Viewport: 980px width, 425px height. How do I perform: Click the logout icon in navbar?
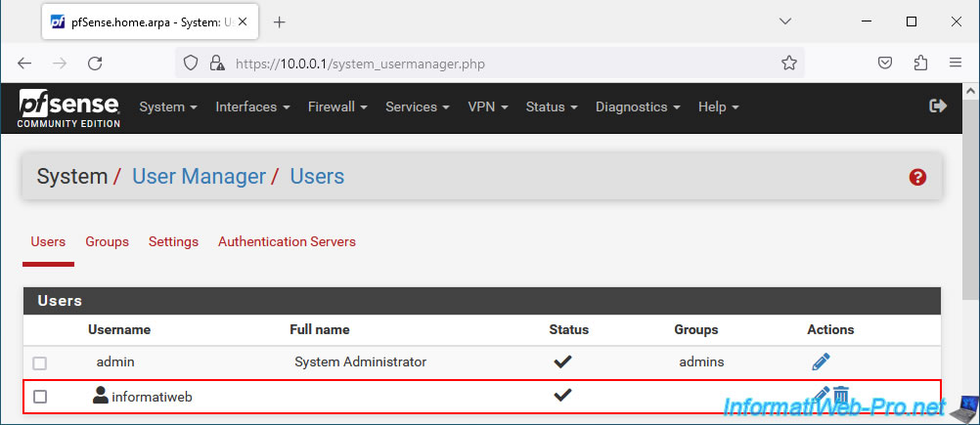click(938, 106)
